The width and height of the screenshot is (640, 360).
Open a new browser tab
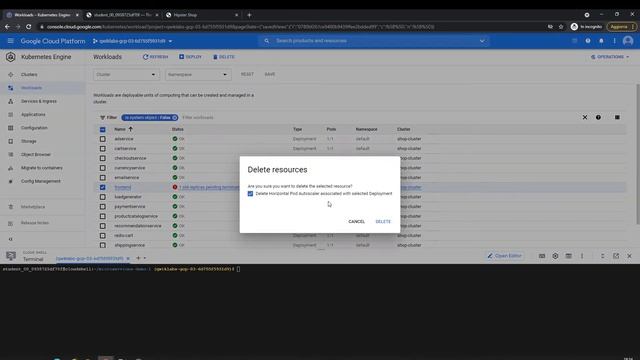pyautogui.click(x=249, y=15)
